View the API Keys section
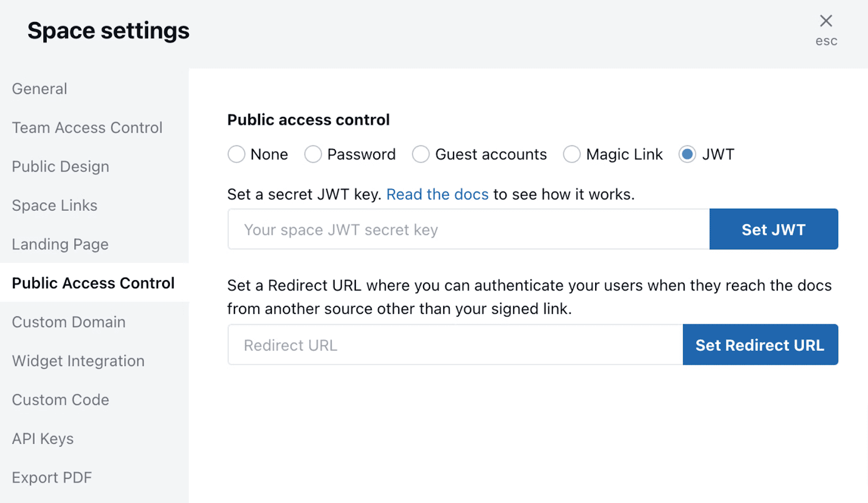Image resolution: width=868 pixels, height=503 pixels. coord(42,438)
